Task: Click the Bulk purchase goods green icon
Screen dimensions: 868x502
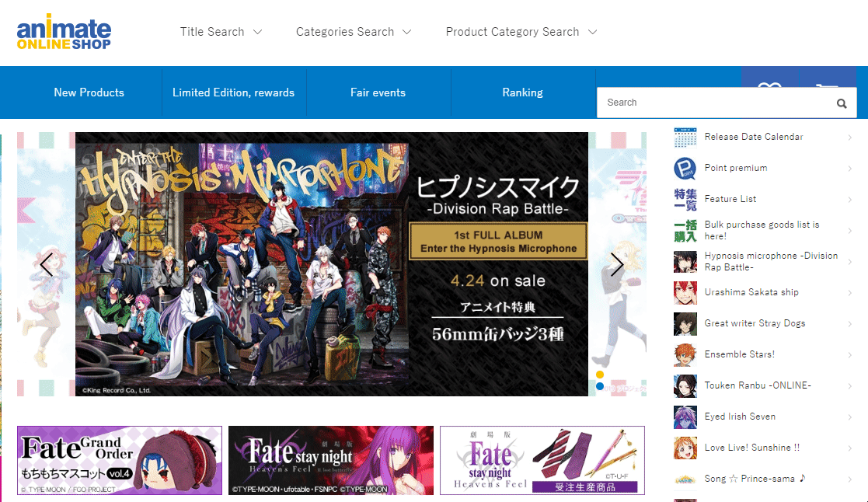Action: pyautogui.click(x=685, y=231)
